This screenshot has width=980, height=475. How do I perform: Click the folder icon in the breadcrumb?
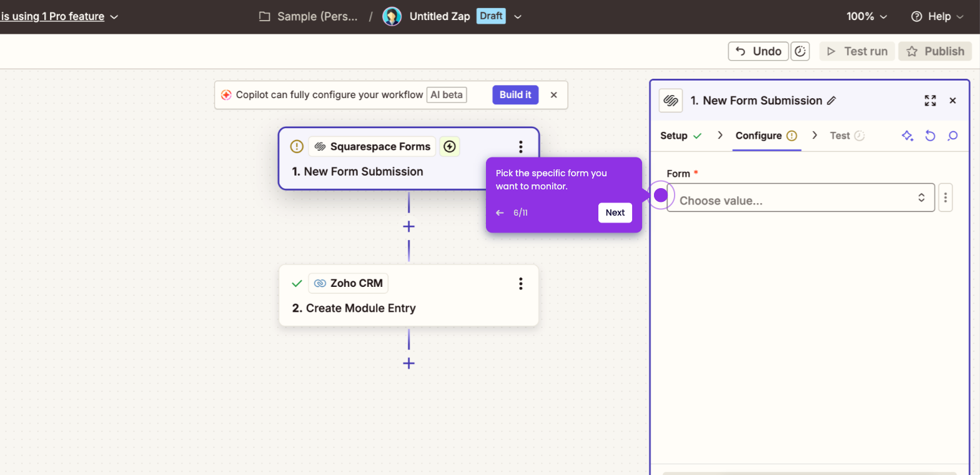tap(265, 16)
